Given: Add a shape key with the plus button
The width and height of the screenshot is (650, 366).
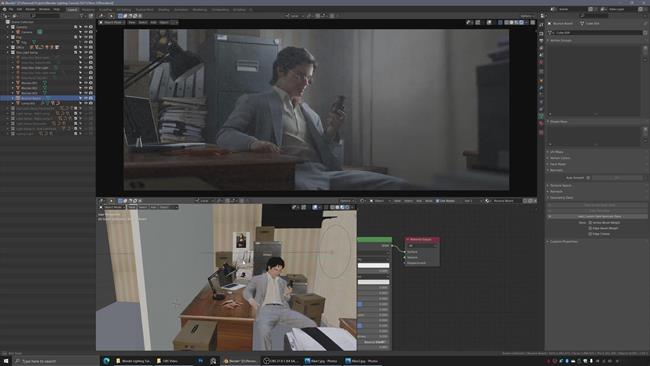Looking at the screenshot, I should 645,129.
